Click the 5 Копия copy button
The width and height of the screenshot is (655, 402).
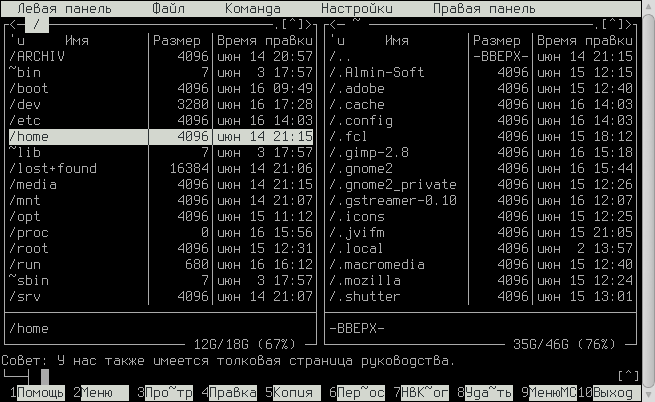pyautogui.click(x=293, y=393)
